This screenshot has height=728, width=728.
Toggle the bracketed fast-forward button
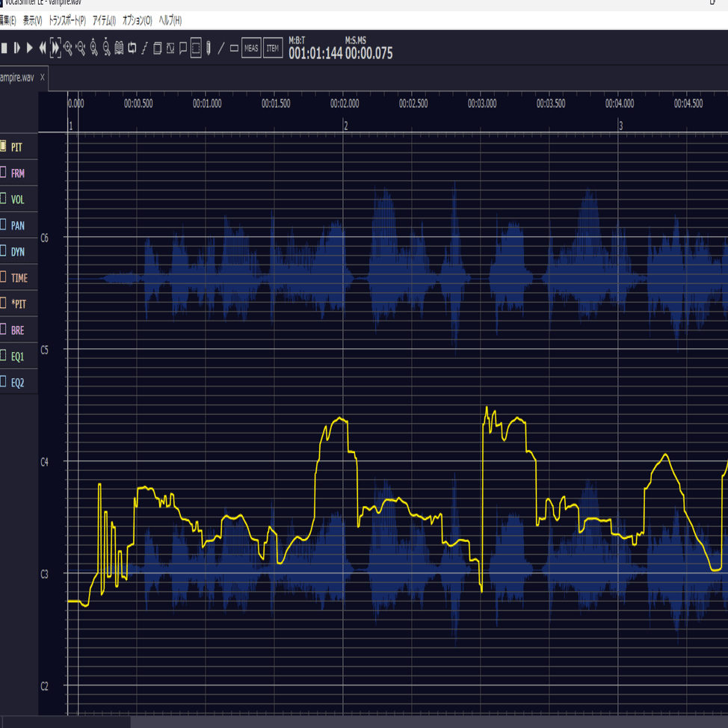tap(55, 48)
